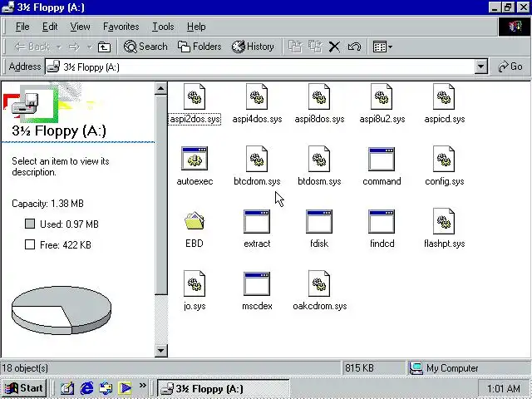Launch Windows Media Player from Quick Launch
The width and height of the screenshot is (532, 399).
(x=125, y=388)
